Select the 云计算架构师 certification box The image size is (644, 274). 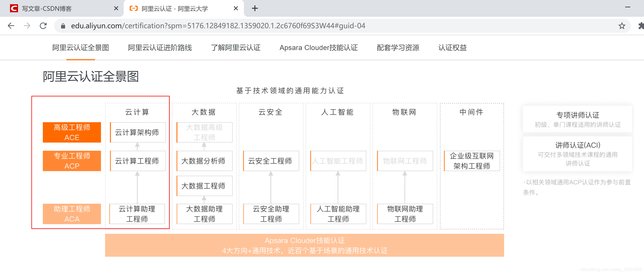(138, 132)
